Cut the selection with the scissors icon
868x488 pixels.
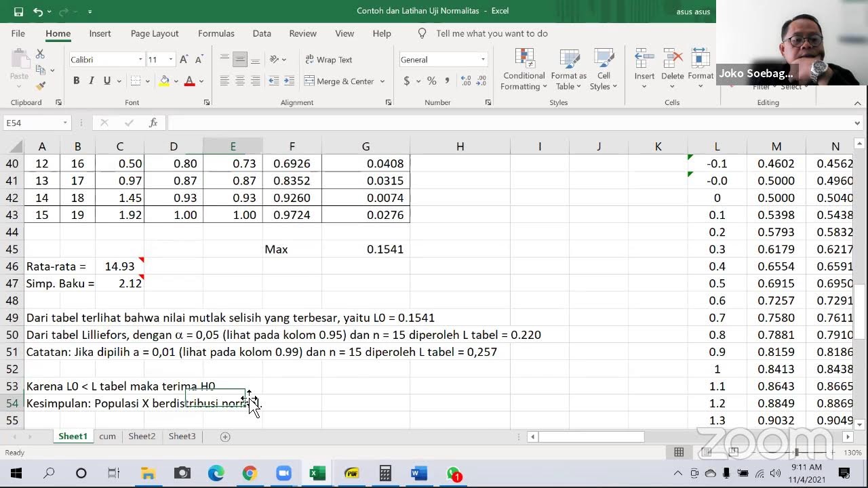coord(40,54)
